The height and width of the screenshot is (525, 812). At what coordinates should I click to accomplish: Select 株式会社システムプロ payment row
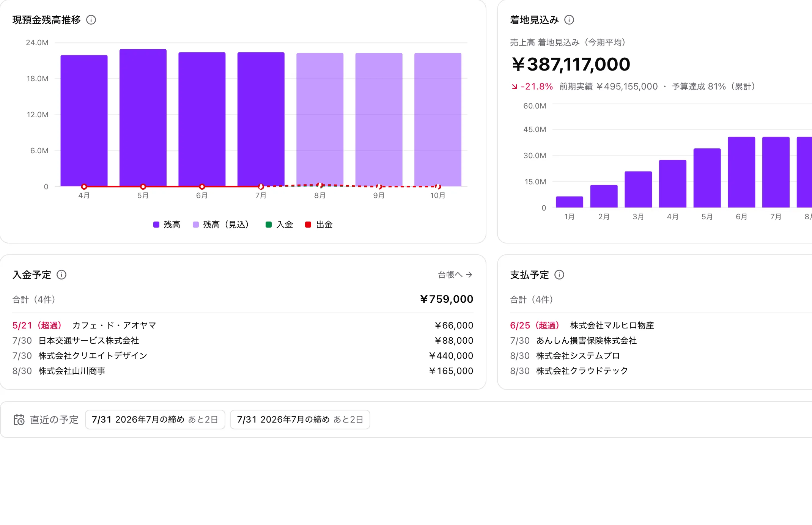[x=661, y=356]
